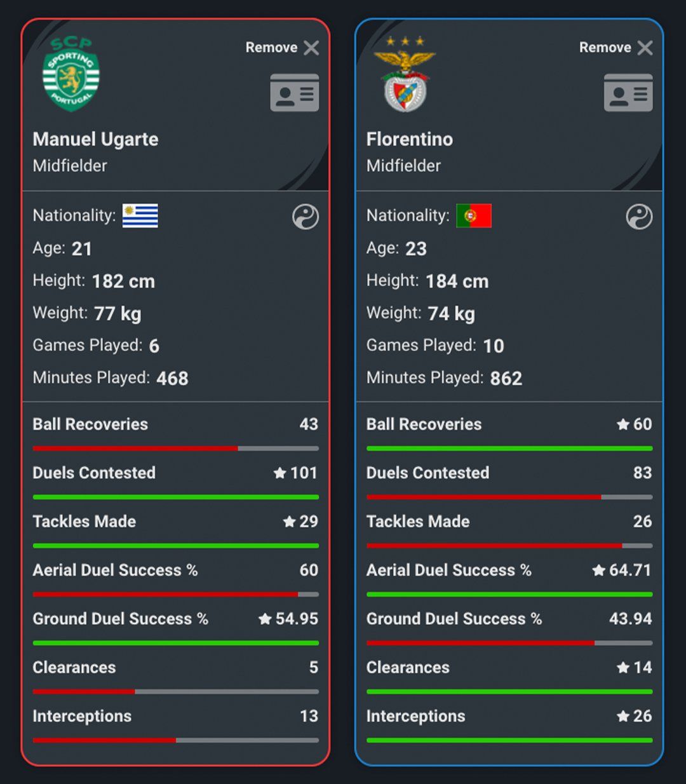The image size is (686, 784).
Task: Click the star beside Florentino's Interceptions
Action: pos(623,716)
